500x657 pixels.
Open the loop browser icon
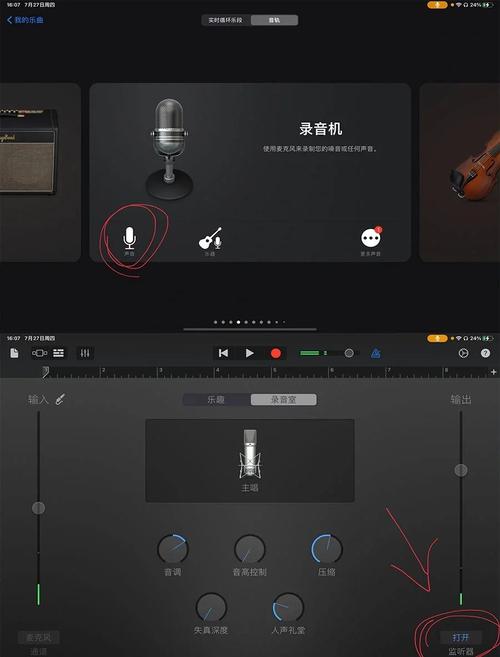(x=463, y=353)
